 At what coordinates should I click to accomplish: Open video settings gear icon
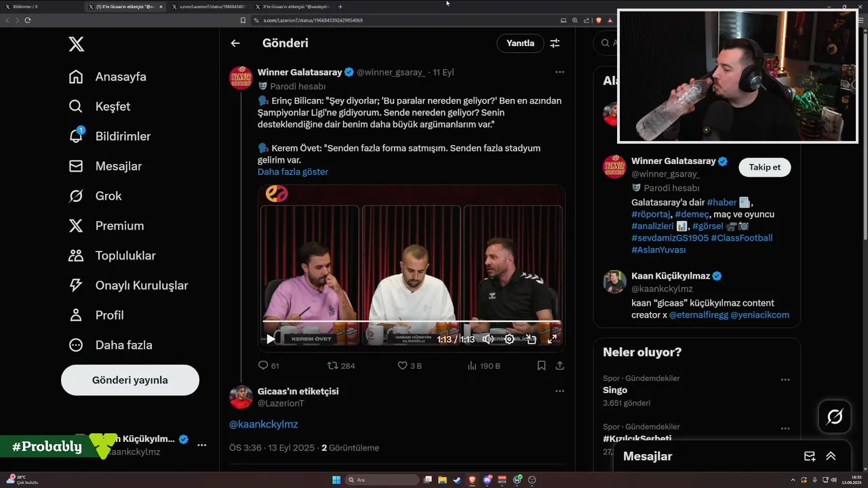pyautogui.click(x=509, y=339)
